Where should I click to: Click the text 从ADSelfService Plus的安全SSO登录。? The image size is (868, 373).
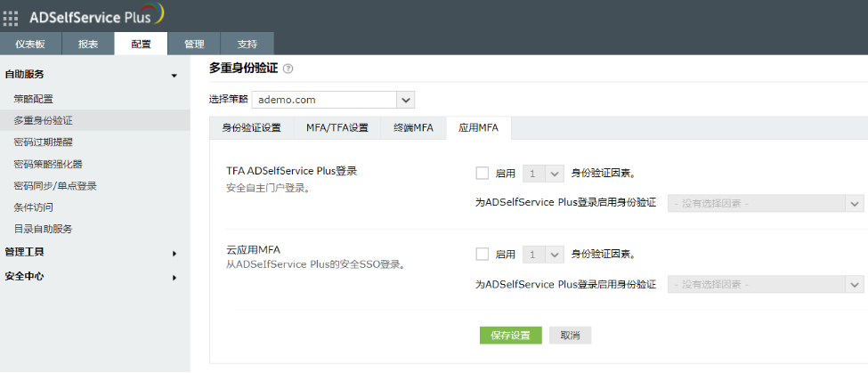pyautogui.click(x=317, y=264)
